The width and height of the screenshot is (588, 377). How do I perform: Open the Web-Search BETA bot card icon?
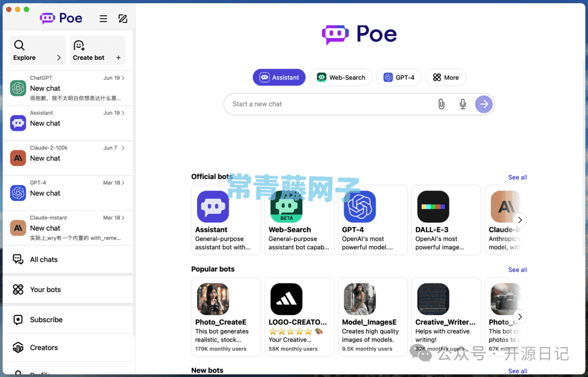pos(286,207)
